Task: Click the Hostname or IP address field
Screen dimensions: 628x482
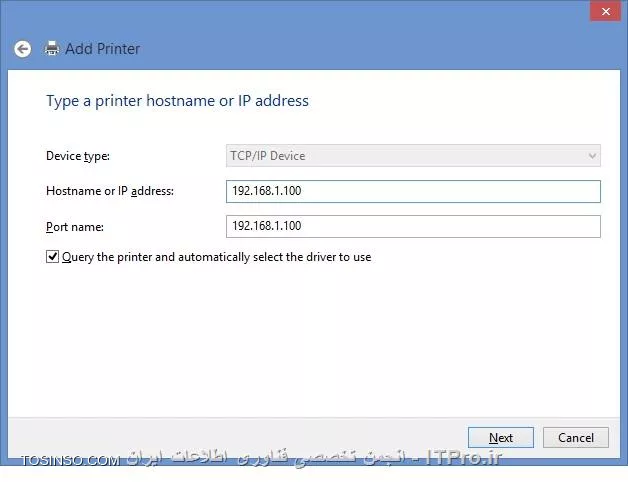Action: [x=413, y=191]
